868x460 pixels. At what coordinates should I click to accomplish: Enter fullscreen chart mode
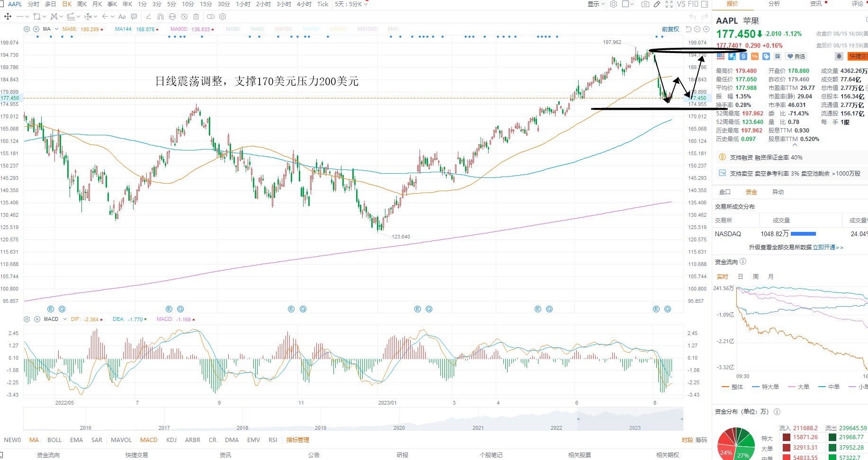669,4
